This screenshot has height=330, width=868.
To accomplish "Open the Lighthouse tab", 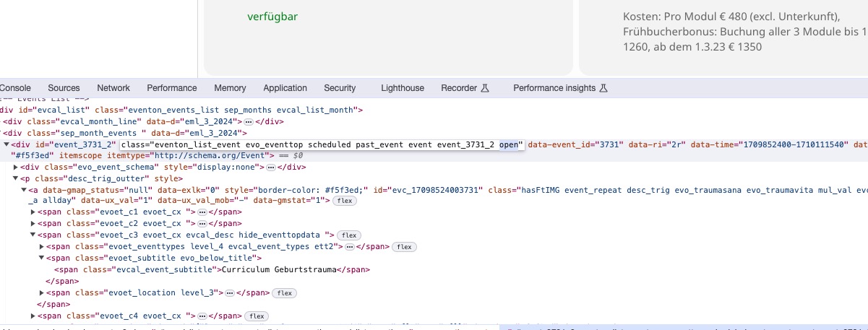I will click(403, 88).
